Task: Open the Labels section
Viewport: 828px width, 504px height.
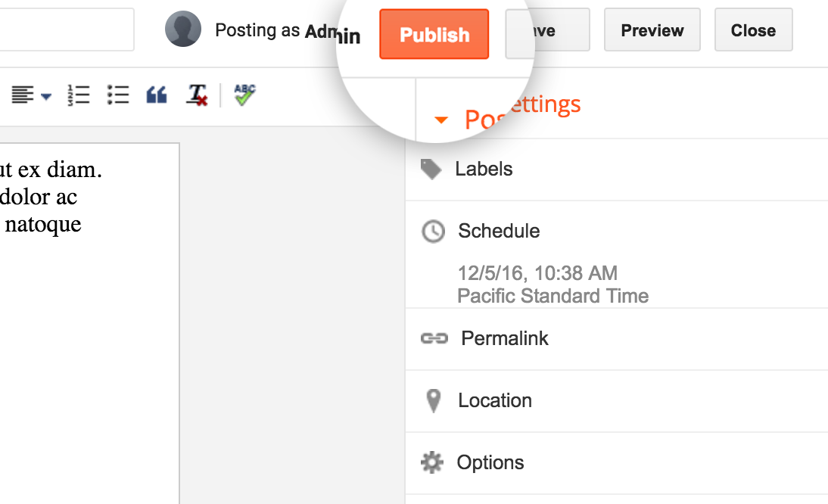Action: coord(617,170)
